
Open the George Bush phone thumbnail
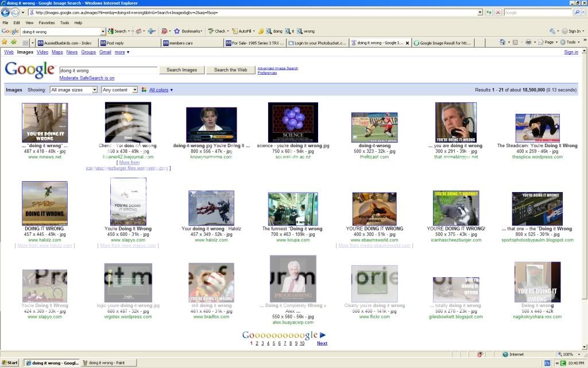tap(456, 122)
